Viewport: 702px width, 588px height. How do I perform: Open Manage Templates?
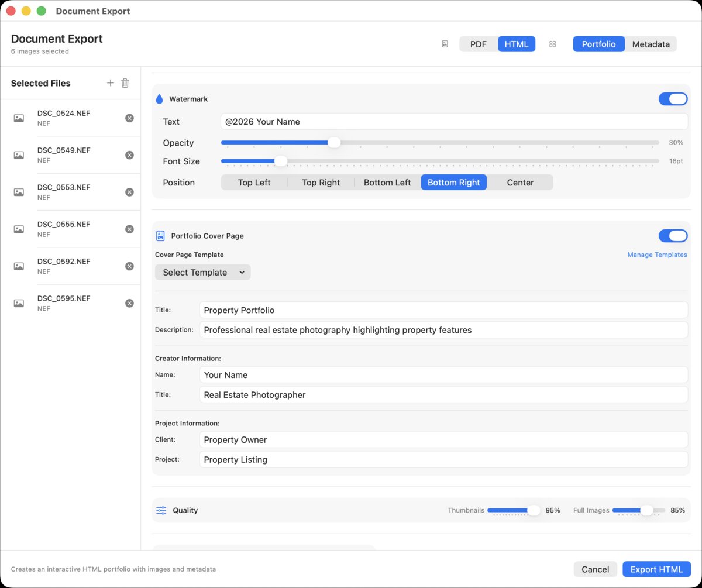[657, 255]
